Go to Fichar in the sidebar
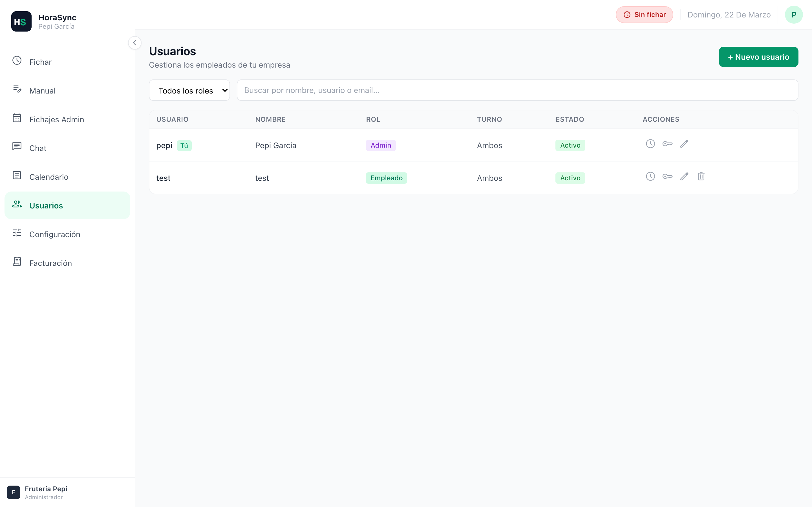This screenshot has width=812, height=507. click(40, 62)
